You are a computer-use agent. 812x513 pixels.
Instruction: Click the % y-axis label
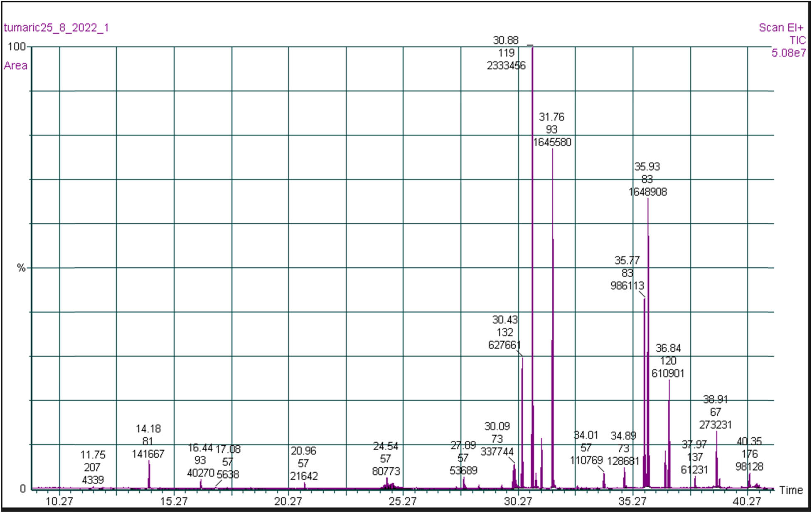click(21, 268)
